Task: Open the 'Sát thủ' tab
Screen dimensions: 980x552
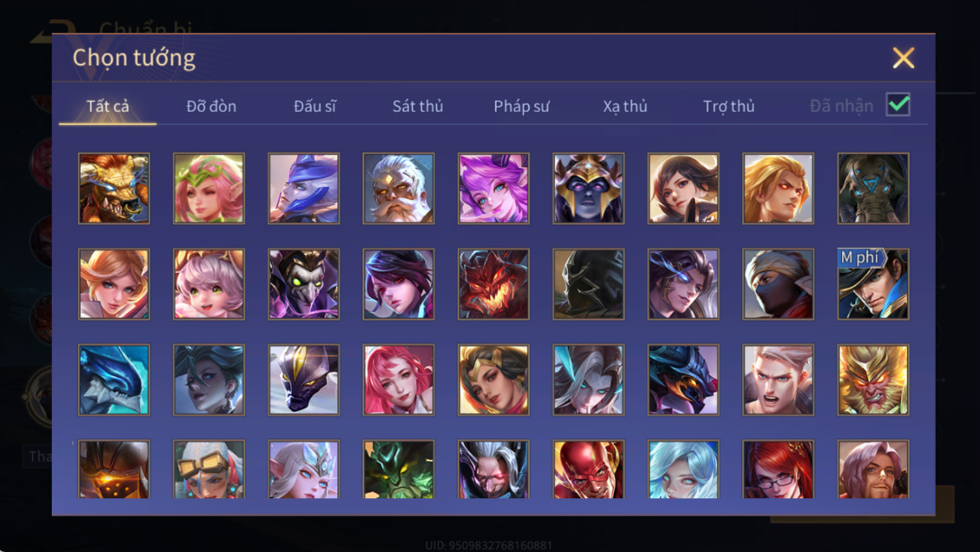Action: point(418,106)
